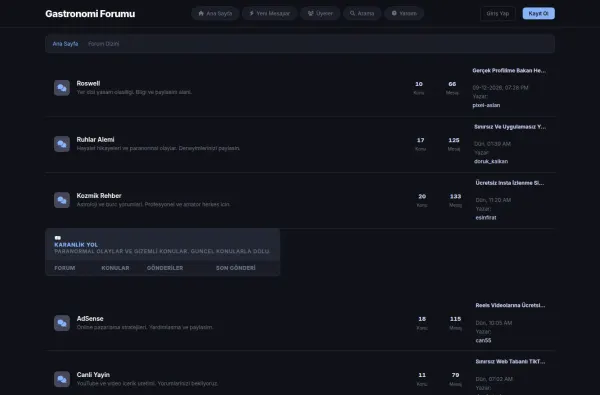
Task: Visit author profile pixel-aslan
Action: [x=486, y=105]
